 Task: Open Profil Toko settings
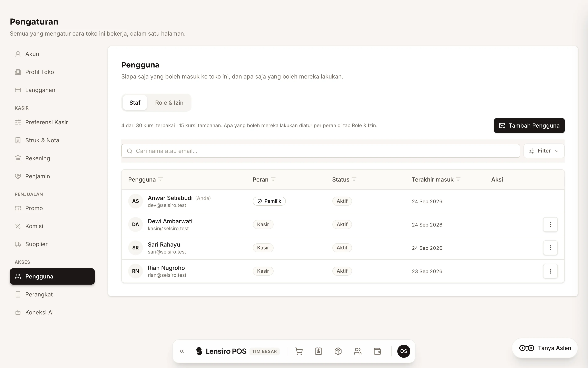pyautogui.click(x=52, y=72)
